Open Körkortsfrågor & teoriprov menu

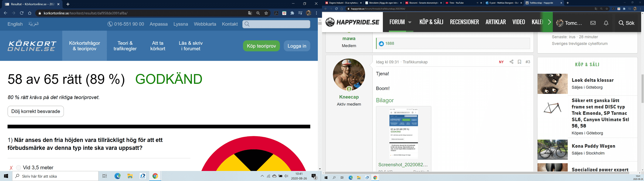(84, 46)
